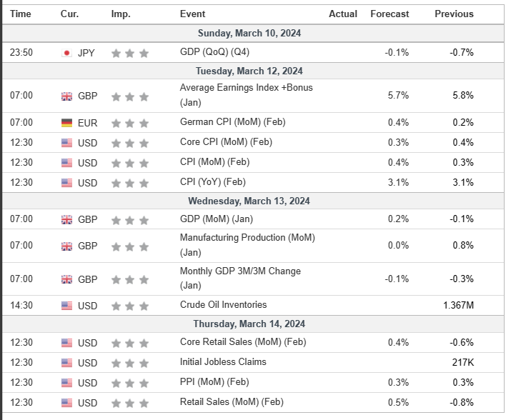The image size is (511, 420).
Task: Click UK flag in Average Earnings Index row
Action: coord(66,96)
